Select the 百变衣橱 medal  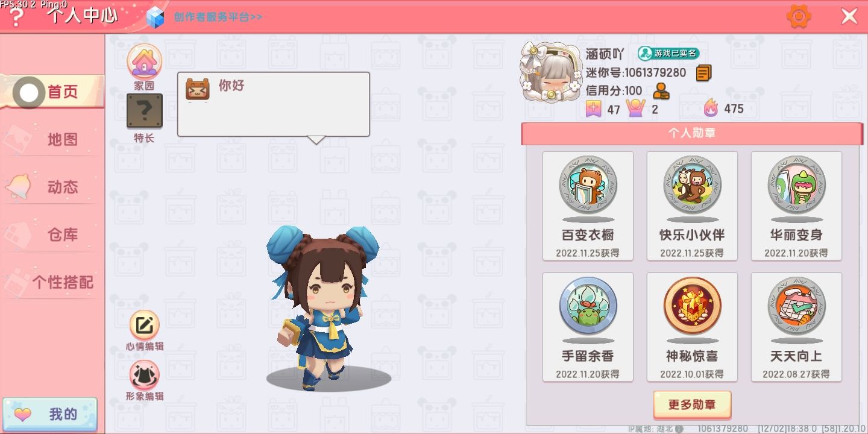tap(588, 206)
